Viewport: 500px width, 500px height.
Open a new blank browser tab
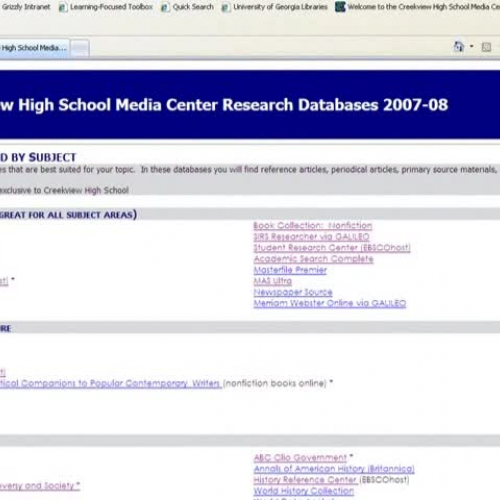click(79, 48)
